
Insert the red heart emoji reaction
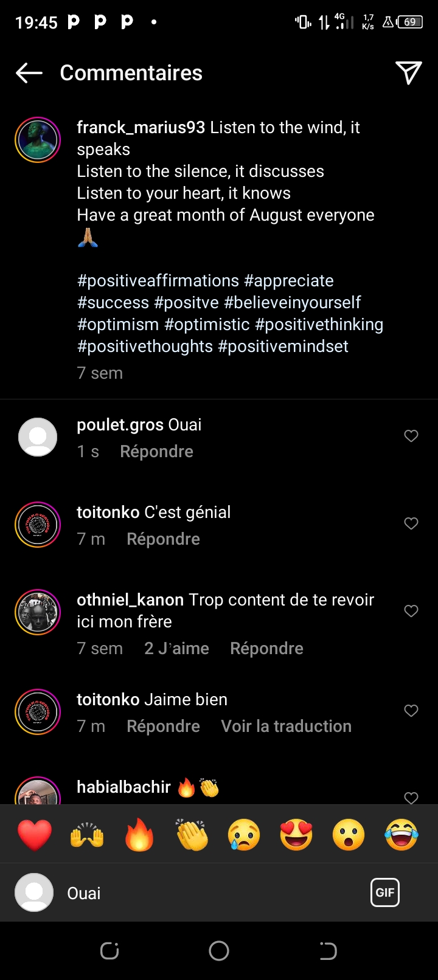(x=35, y=835)
